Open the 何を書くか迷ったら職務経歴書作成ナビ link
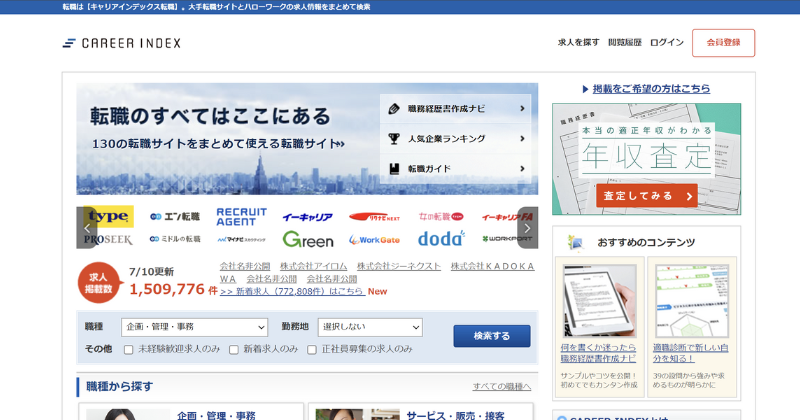 pos(598,353)
